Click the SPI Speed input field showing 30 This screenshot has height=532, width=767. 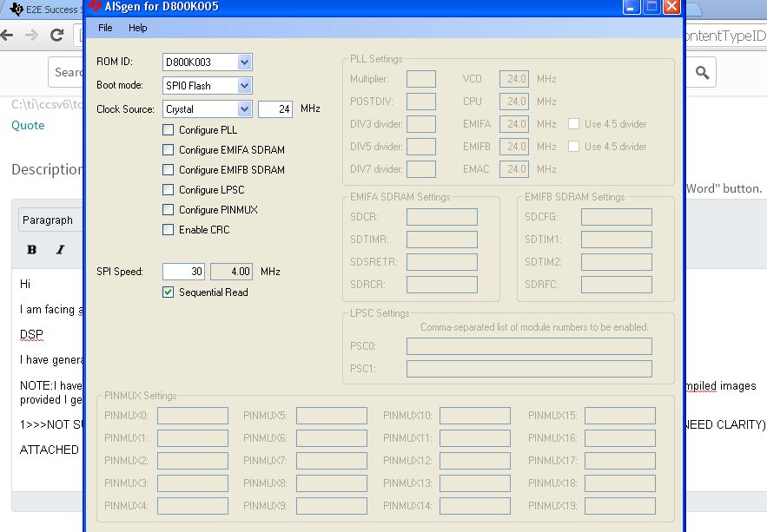tap(183, 272)
